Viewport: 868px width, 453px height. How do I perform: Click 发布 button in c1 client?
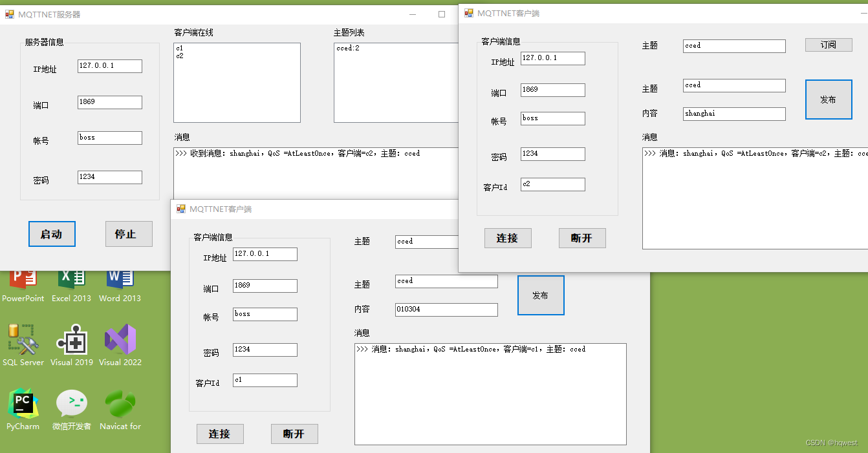541,295
